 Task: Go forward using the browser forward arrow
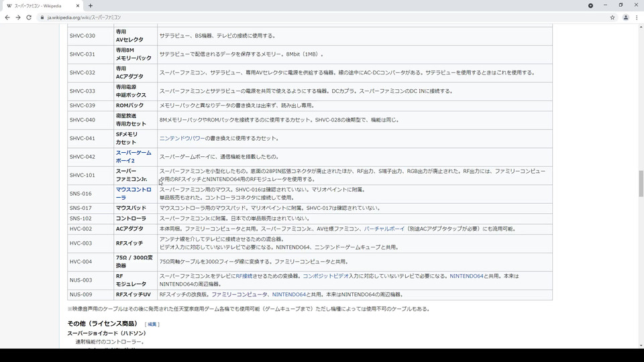click(18, 17)
